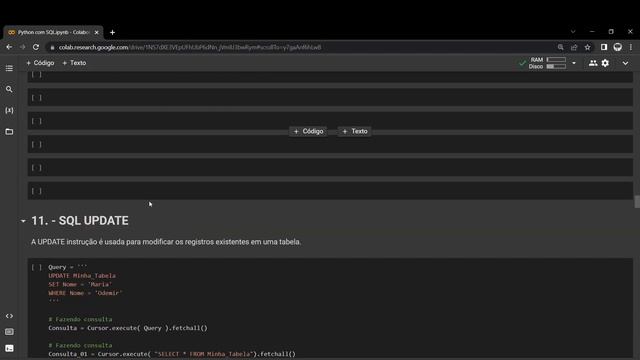Open the notebook share people icon
The image size is (640, 360).
click(x=593, y=63)
